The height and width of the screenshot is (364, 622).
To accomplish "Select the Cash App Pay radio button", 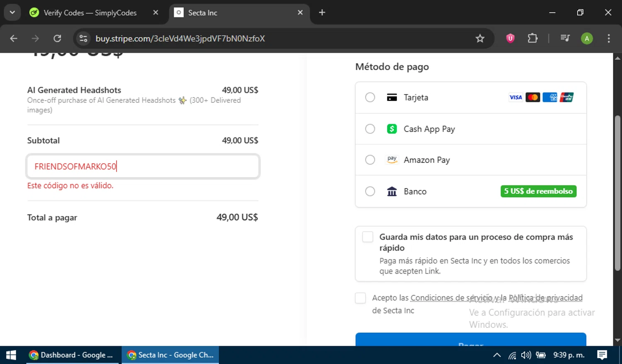I will tap(370, 129).
